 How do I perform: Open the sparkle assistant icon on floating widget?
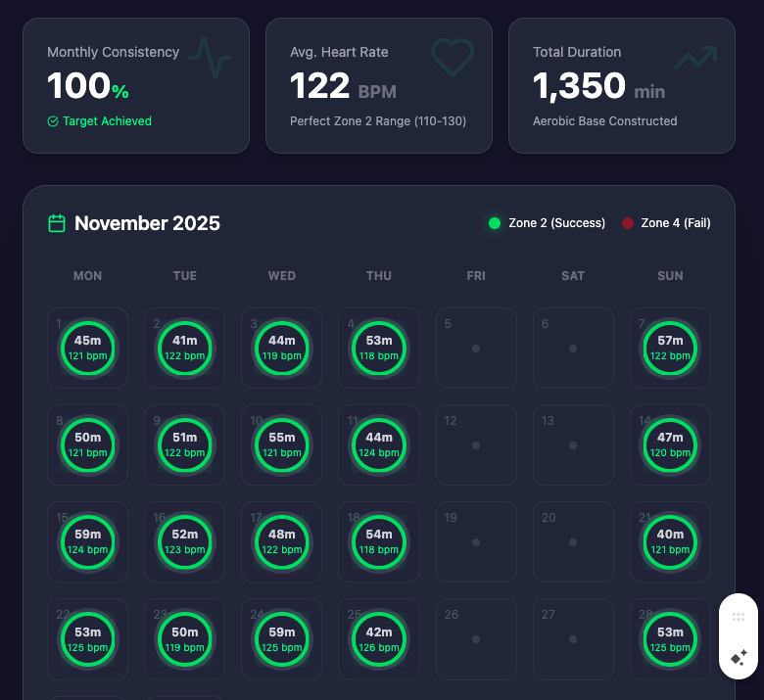tap(739, 658)
